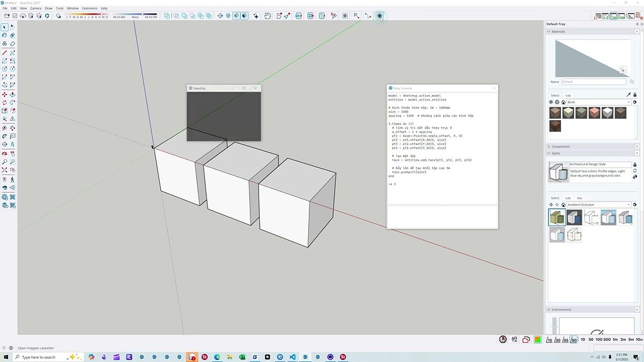644x362 pixels.
Task: Enable the 100 scale preset in the status bar
Action: (599, 339)
